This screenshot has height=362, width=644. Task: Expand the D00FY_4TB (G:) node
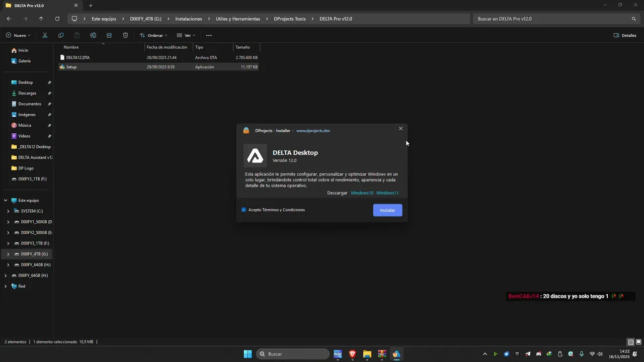click(8, 254)
